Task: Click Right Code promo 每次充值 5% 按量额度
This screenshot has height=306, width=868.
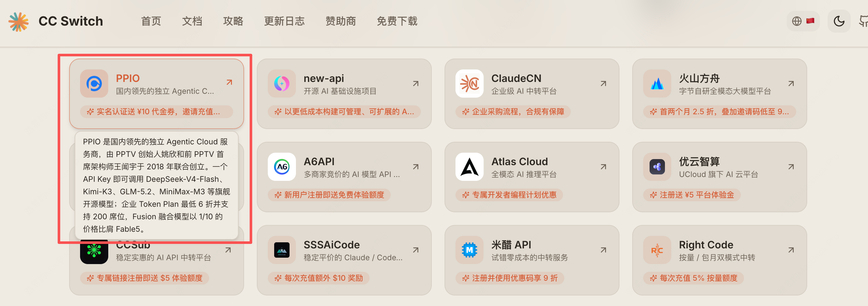Action: click(693, 278)
